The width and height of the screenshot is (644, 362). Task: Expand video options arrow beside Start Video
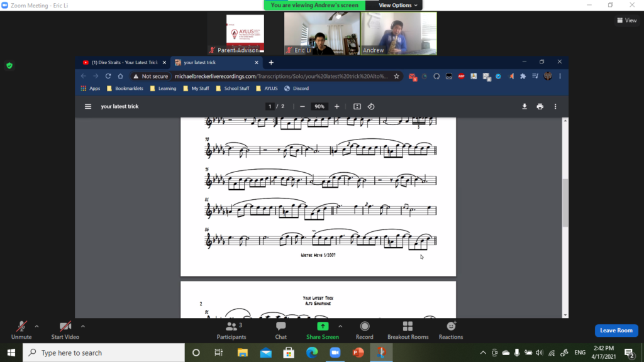tap(83, 327)
